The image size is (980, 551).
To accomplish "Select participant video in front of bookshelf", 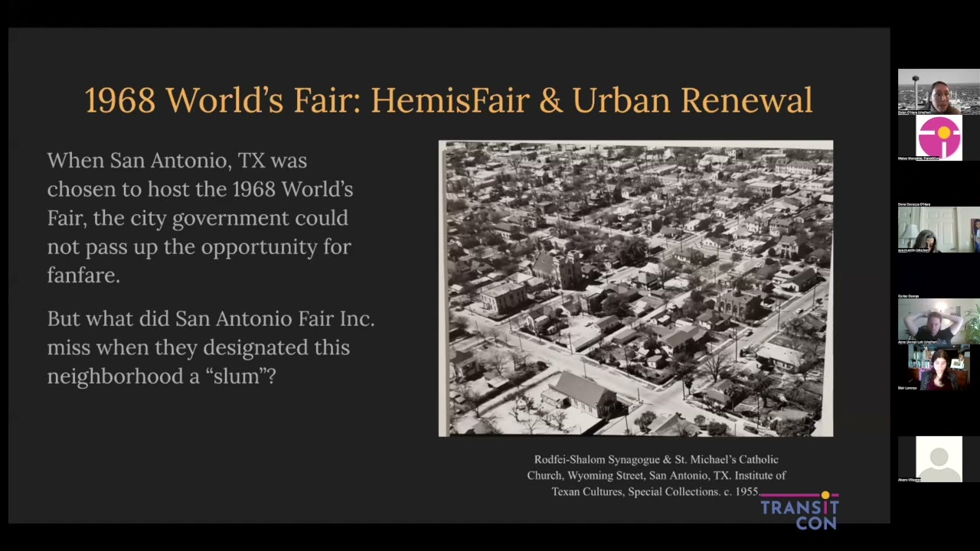I will tap(939, 367).
